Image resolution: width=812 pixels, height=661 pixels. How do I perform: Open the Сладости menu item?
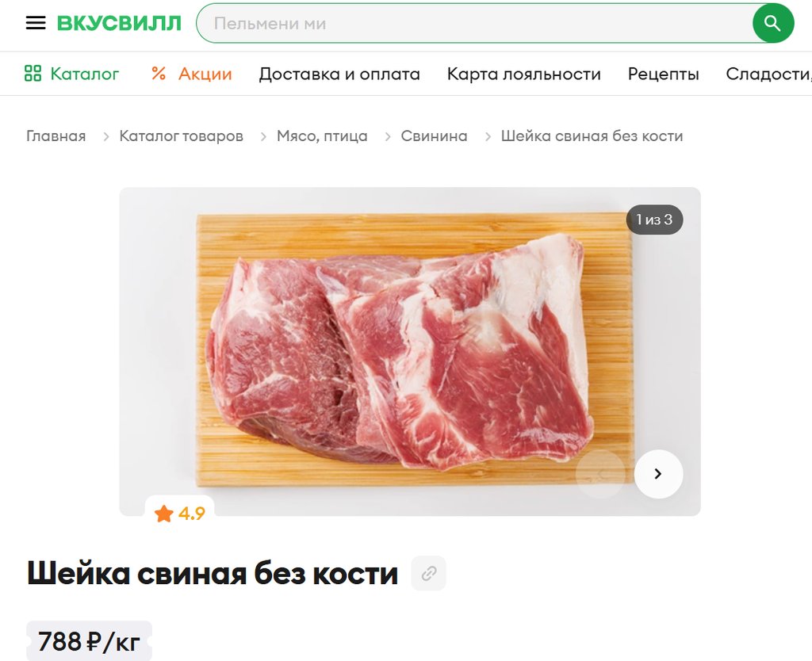(768, 74)
